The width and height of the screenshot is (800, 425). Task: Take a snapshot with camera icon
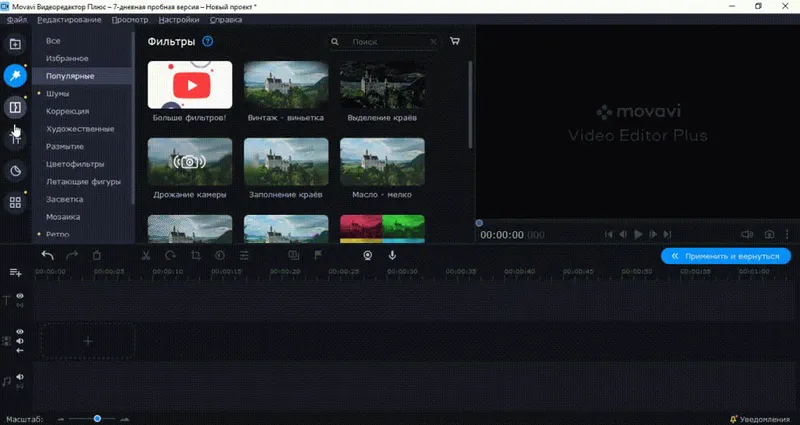[x=769, y=234]
